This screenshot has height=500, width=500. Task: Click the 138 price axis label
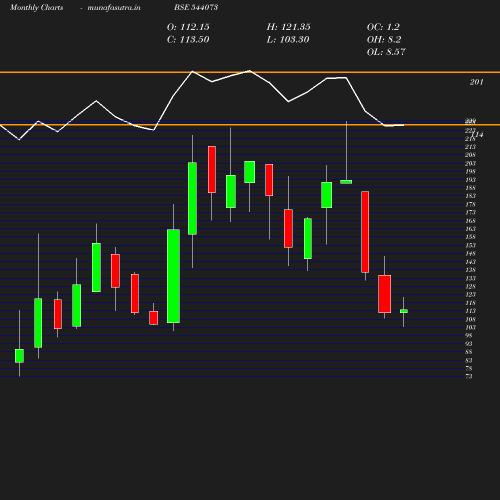471,270
